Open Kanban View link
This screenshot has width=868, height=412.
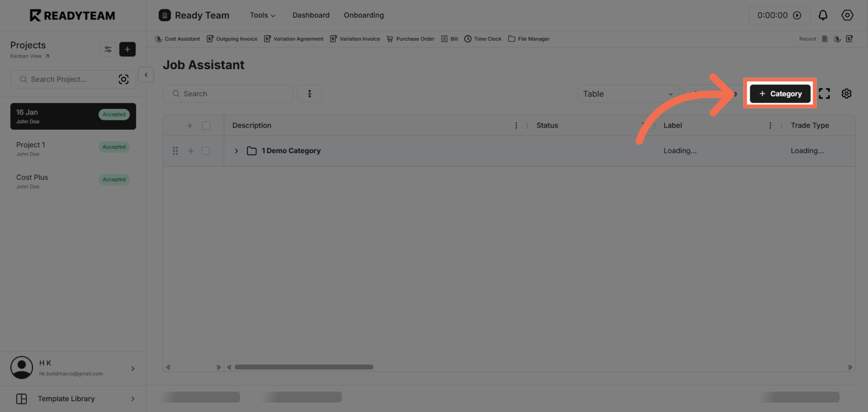point(26,56)
